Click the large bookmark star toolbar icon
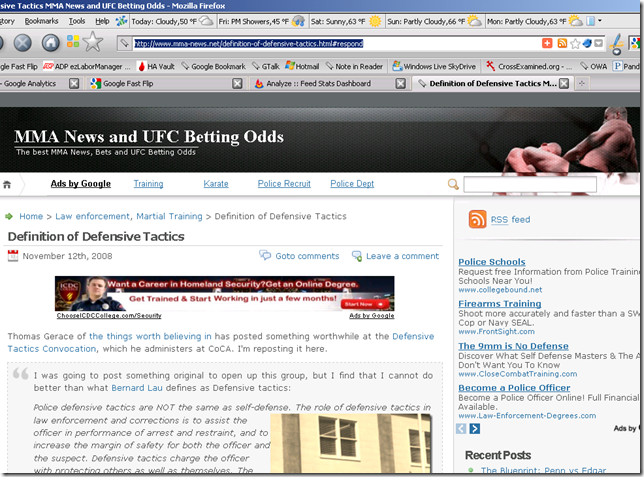Image resolution: width=644 pixels, height=477 pixels. [x=93, y=42]
